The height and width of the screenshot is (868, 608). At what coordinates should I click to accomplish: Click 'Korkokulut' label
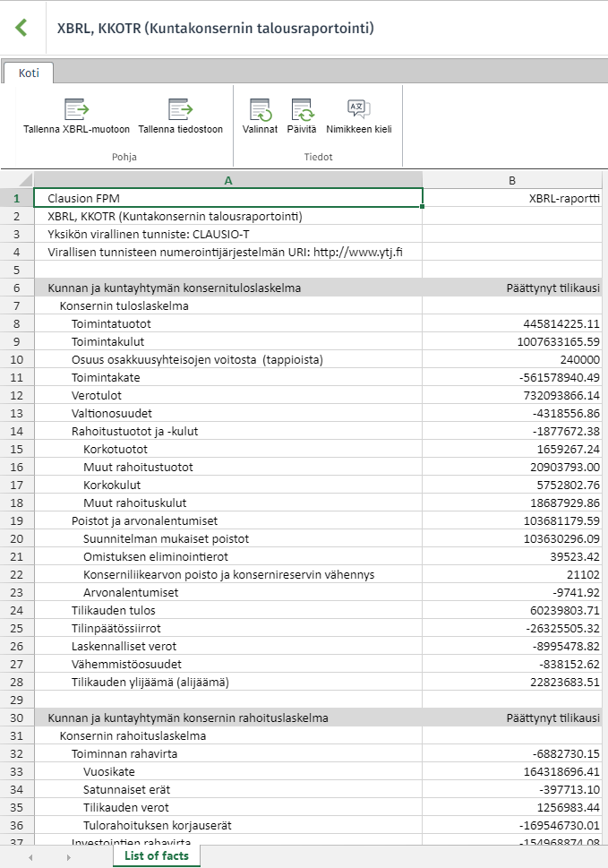(112, 485)
